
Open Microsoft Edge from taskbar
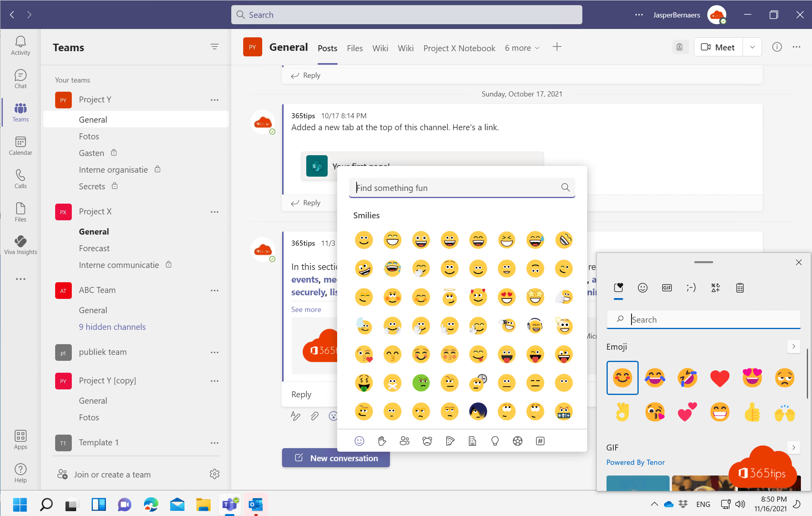151,504
